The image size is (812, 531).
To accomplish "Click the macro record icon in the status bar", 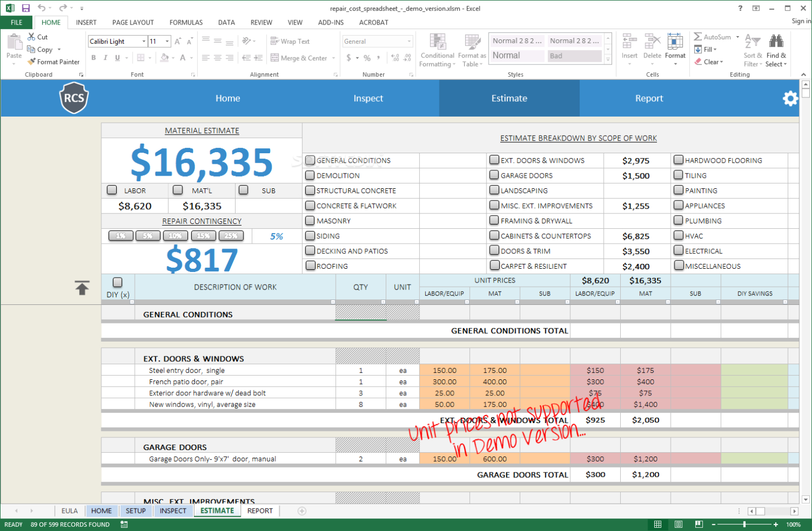I will (123, 524).
